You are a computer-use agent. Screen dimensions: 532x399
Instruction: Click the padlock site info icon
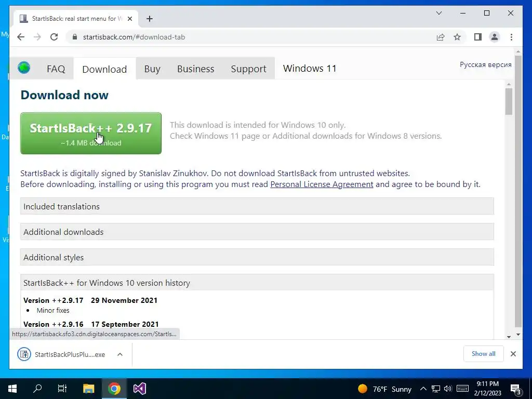pyautogui.click(x=75, y=37)
